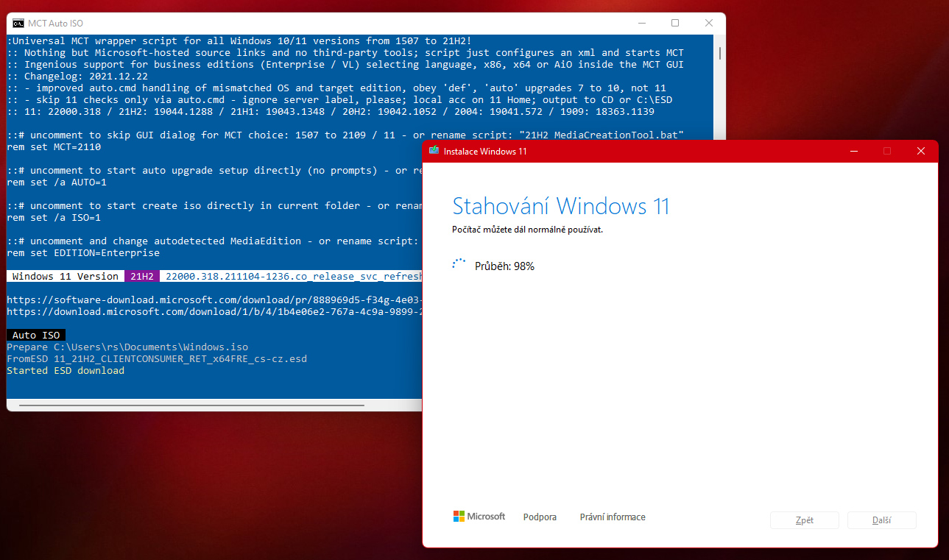Click the "Průběh: 98%" progress text
The height and width of the screenshot is (560, 949).
tap(504, 266)
